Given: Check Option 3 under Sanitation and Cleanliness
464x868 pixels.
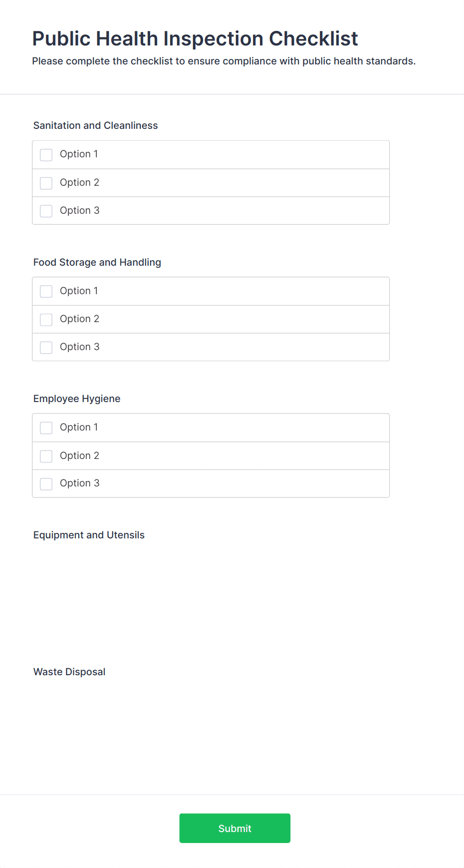Looking at the screenshot, I should (x=46, y=211).
